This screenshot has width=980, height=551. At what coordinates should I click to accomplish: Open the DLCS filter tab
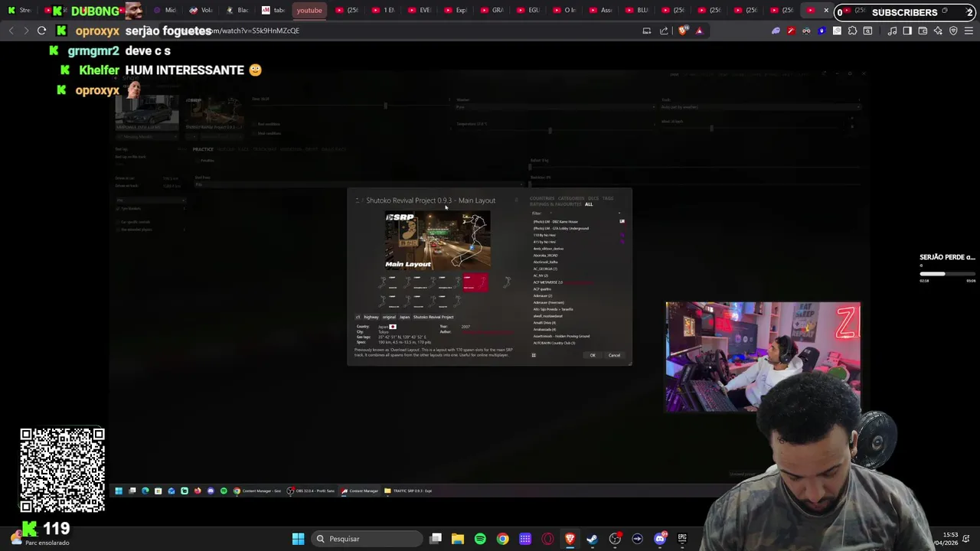point(593,198)
